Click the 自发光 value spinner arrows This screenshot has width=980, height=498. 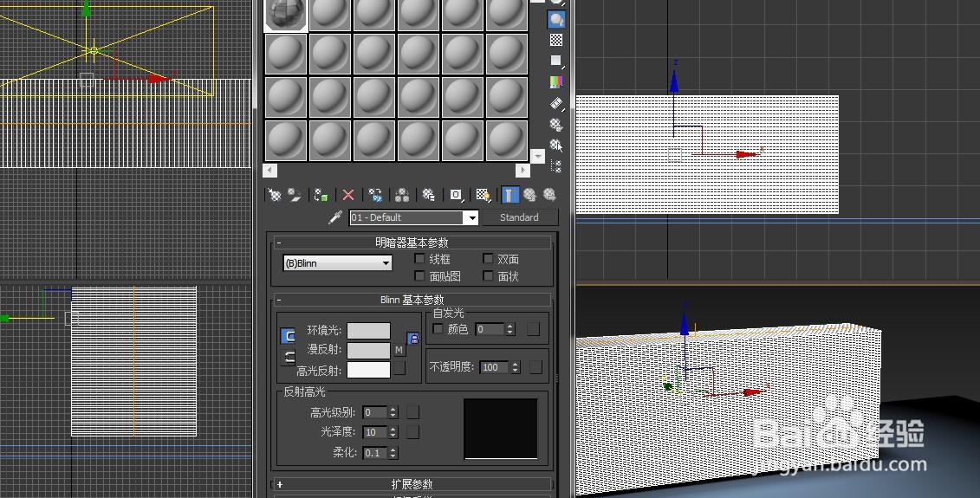(x=510, y=329)
